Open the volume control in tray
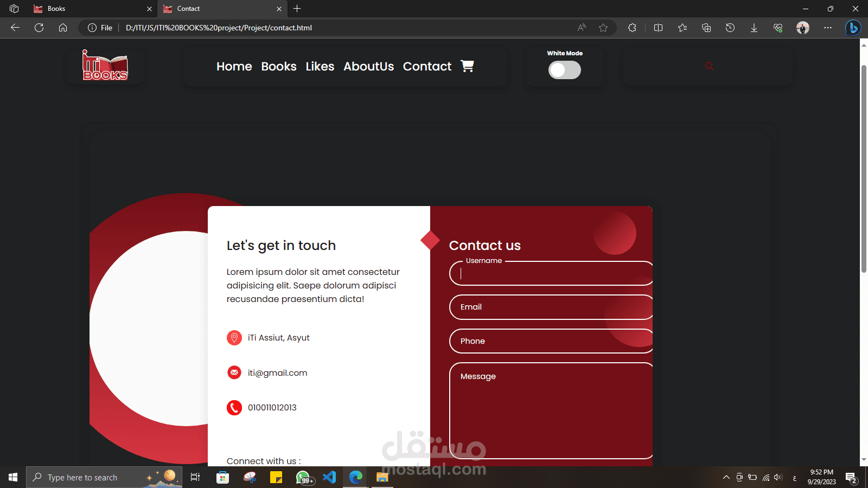The width and height of the screenshot is (868, 488). pos(778,477)
